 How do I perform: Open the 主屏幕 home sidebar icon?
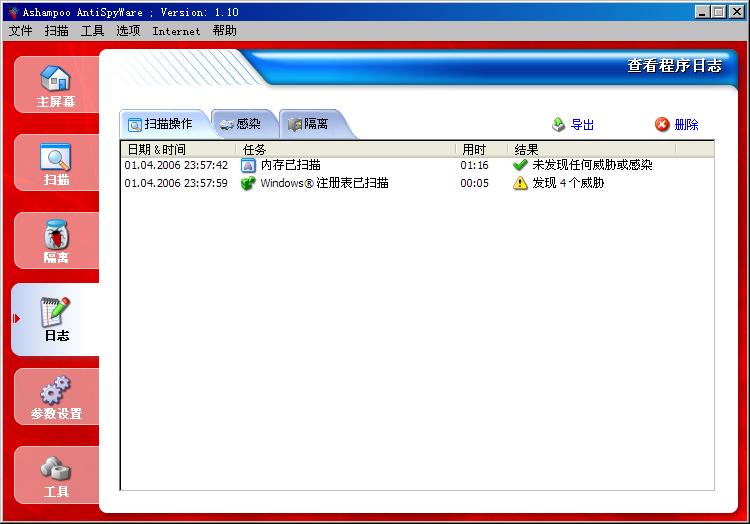(55, 78)
